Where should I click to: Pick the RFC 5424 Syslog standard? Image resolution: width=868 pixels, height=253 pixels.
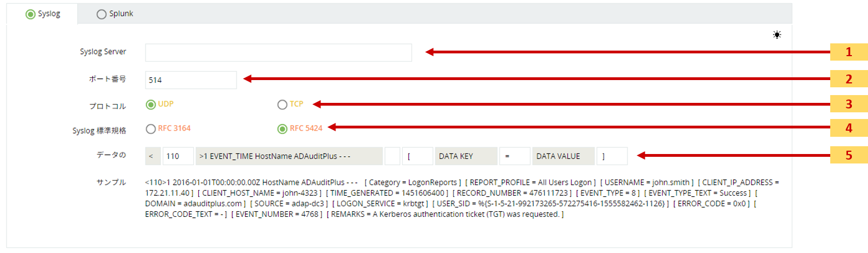(x=282, y=129)
